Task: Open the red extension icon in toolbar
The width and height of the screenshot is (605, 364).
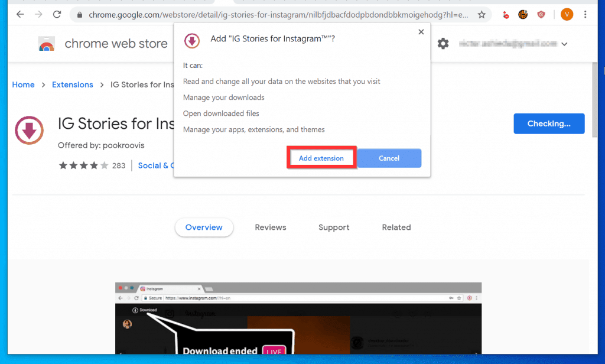Action: [506, 15]
